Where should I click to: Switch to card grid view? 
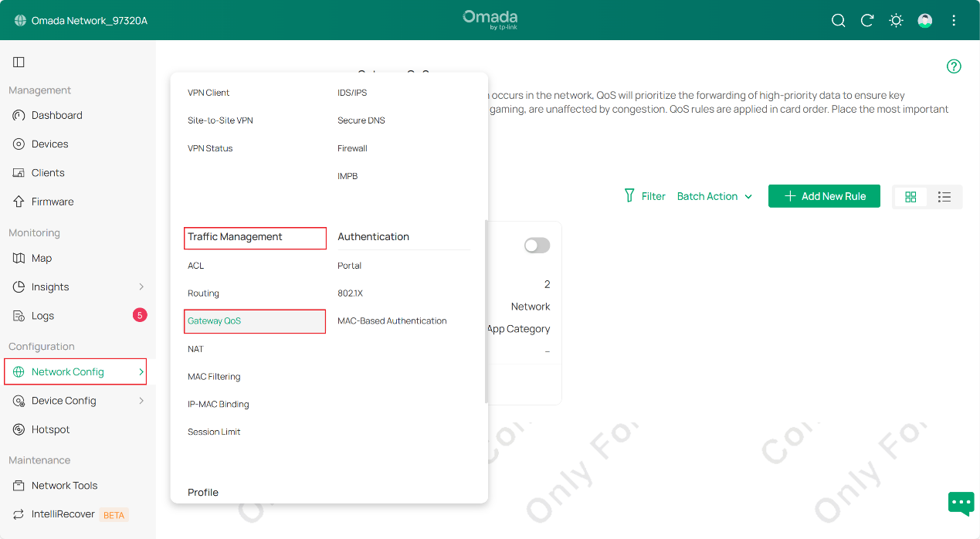[x=910, y=197]
